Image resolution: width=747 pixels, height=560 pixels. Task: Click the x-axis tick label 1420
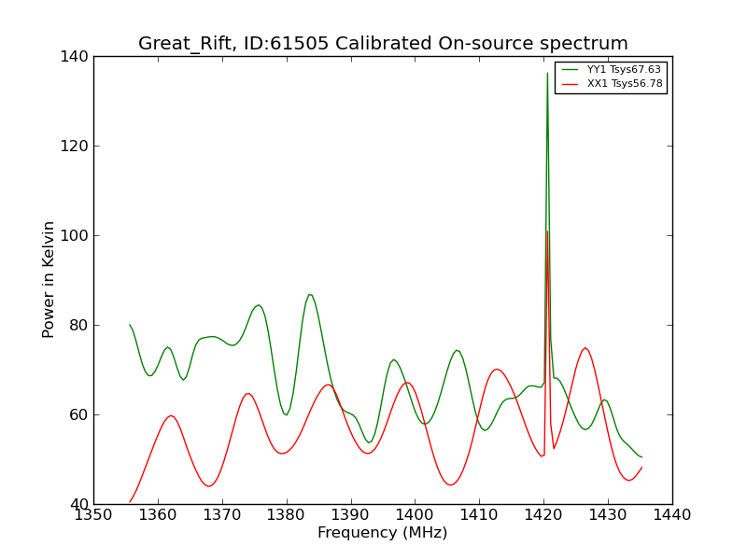[543, 515]
